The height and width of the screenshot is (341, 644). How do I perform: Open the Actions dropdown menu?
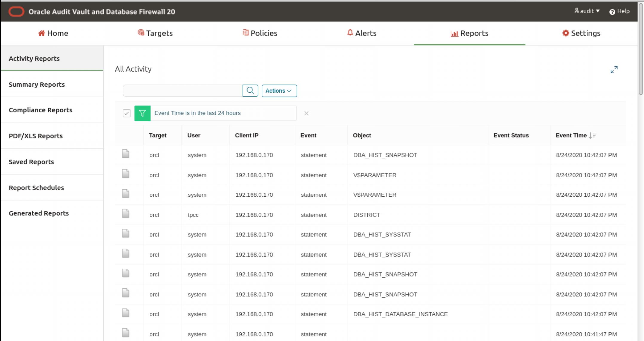[279, 91]
